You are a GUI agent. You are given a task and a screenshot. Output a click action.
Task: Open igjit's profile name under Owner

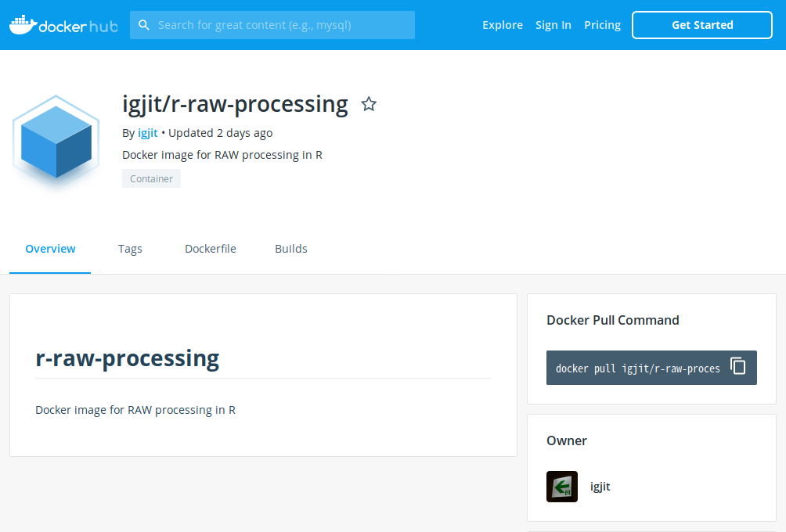(600, 487)
